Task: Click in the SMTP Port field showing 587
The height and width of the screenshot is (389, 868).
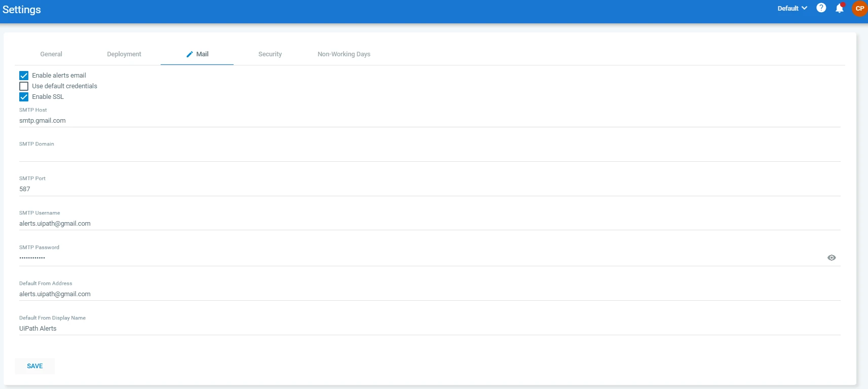Action: pos(430,189)
